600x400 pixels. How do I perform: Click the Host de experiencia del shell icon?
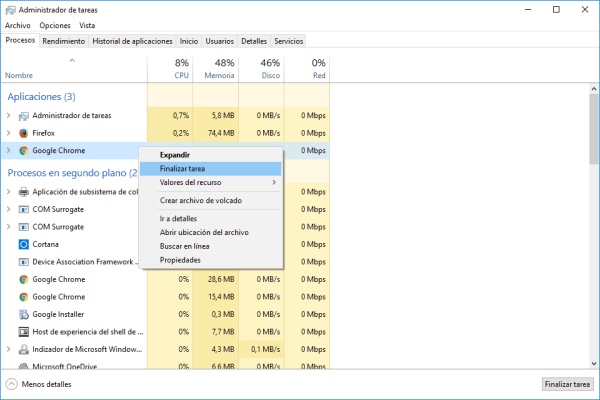click(24, 331)
